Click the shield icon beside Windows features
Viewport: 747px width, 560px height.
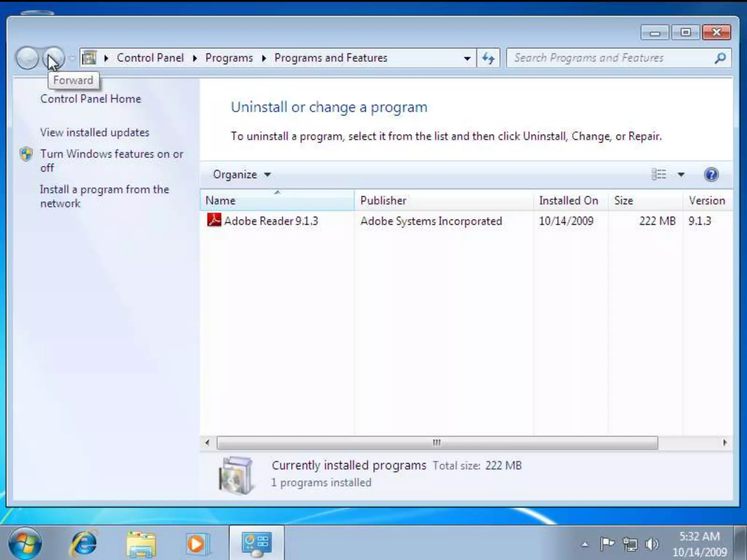pos(26,154)
